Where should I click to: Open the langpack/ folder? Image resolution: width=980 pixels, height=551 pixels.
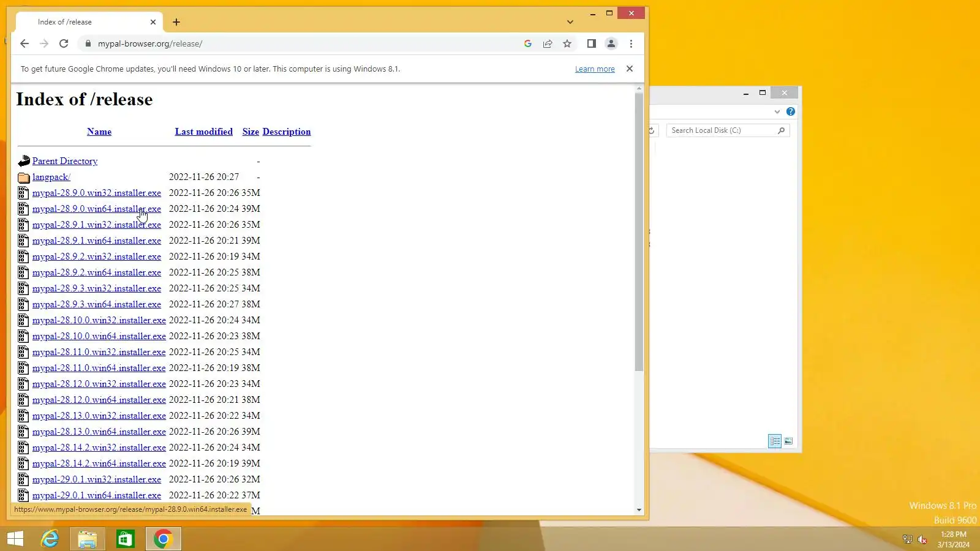pos(51,177)
